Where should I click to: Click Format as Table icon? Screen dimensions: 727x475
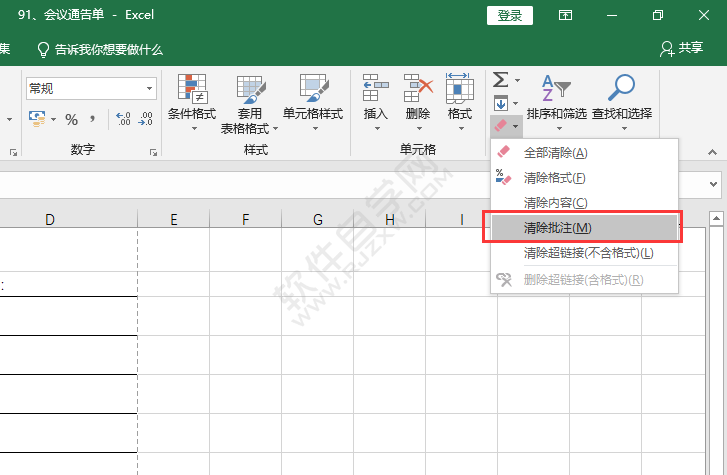250,90
